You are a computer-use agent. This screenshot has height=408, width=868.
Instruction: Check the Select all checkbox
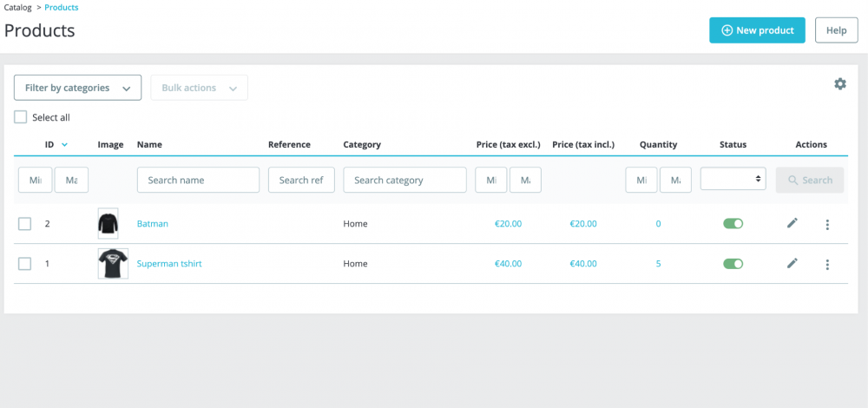tap(21, 117)
